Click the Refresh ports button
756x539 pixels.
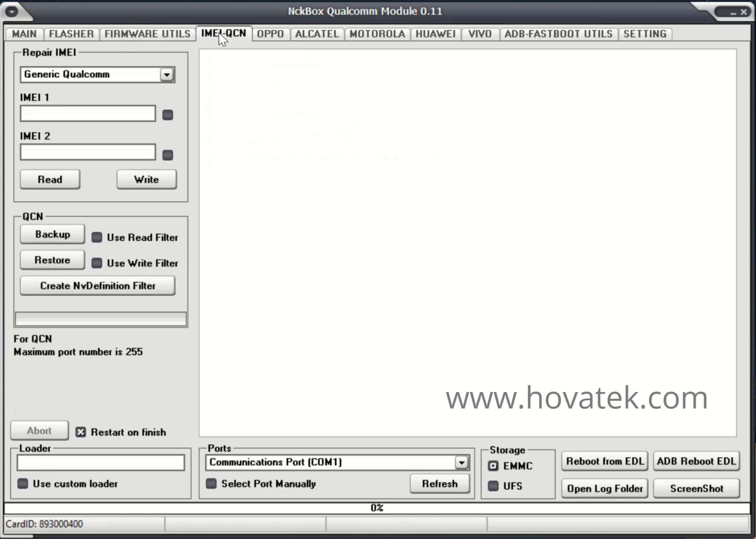click(x=440, y=484)
